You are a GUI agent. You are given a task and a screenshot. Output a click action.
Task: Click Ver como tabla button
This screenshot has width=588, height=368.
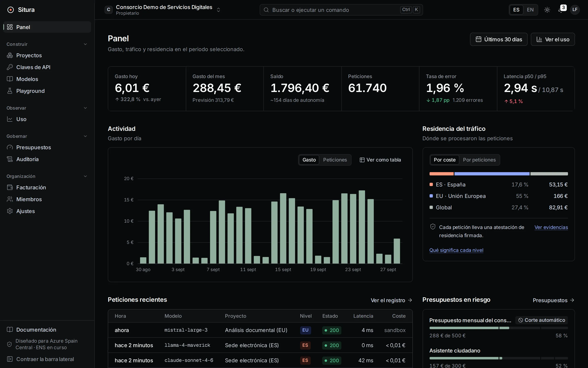pos(380,160)
